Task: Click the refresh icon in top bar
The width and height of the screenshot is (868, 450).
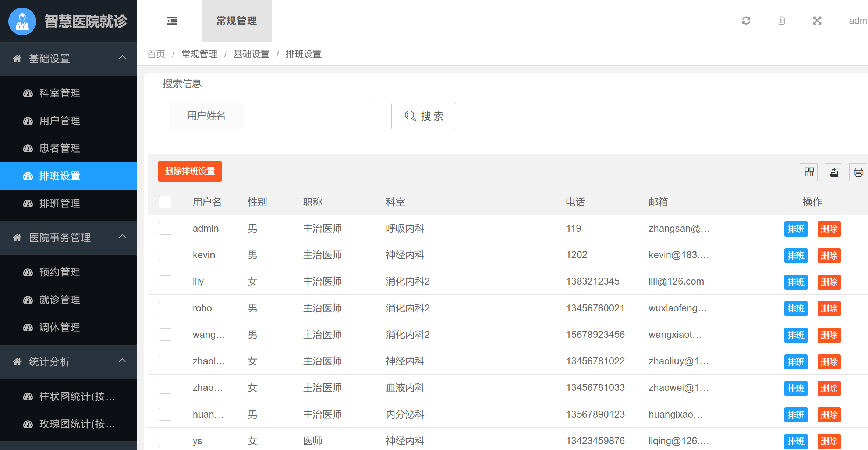Action: 746,21
